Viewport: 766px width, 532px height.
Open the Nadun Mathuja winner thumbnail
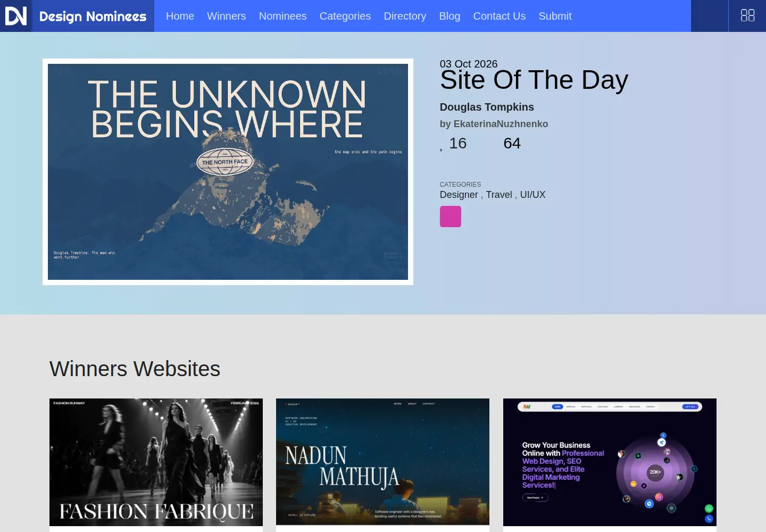coord(382,462)
